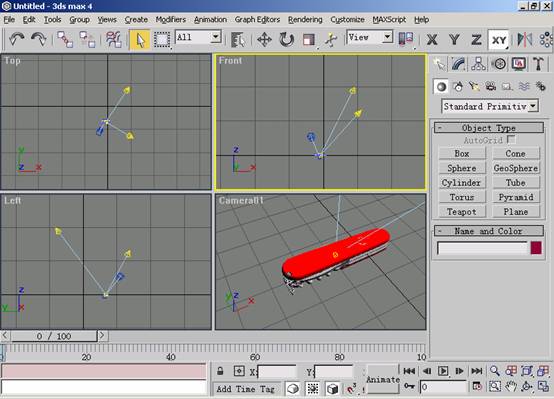The image size is (554, 399).
Task: Choose the rectangular selection region tool
Action: pos(162,39)
